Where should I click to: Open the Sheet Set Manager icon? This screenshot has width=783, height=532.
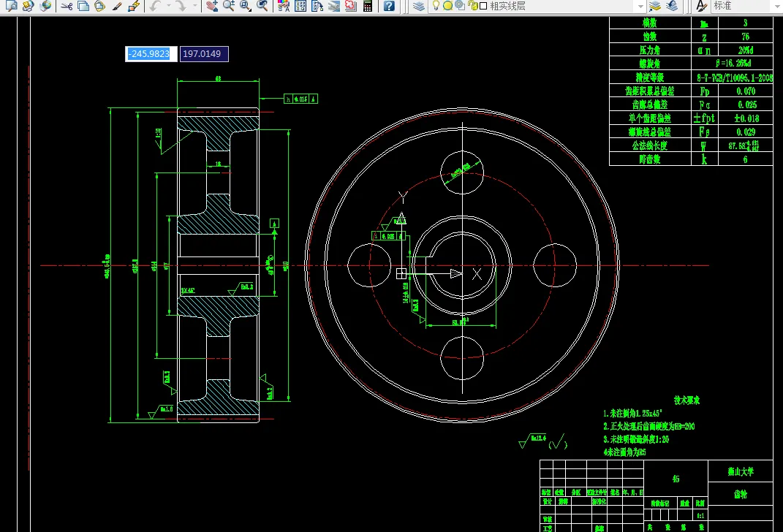click(x=334, y=6)
